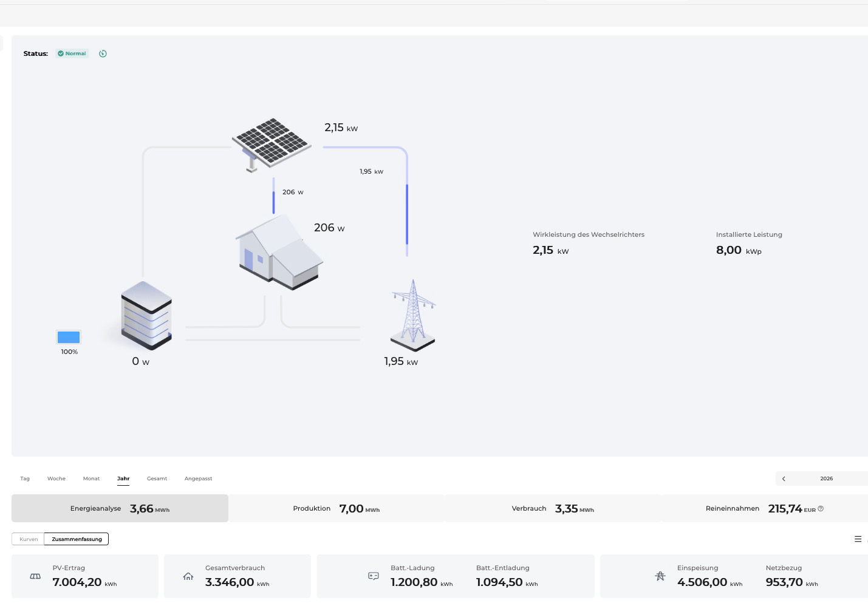868x606 pixels.
Task: Click the Batt.-Ladung value 1.200,80 kWh
Action: (x=422, y=582)
